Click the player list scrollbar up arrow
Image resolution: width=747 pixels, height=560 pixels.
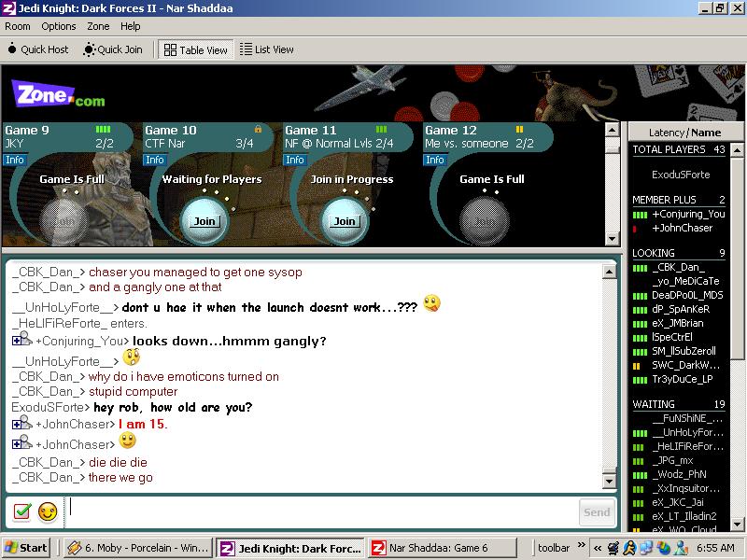pyautogui.click(x=737, y=150)
